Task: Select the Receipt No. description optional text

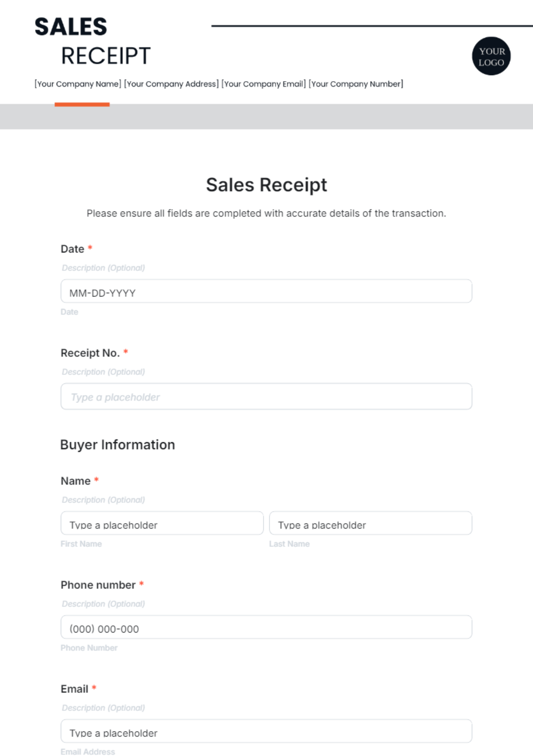Action: 103,372
